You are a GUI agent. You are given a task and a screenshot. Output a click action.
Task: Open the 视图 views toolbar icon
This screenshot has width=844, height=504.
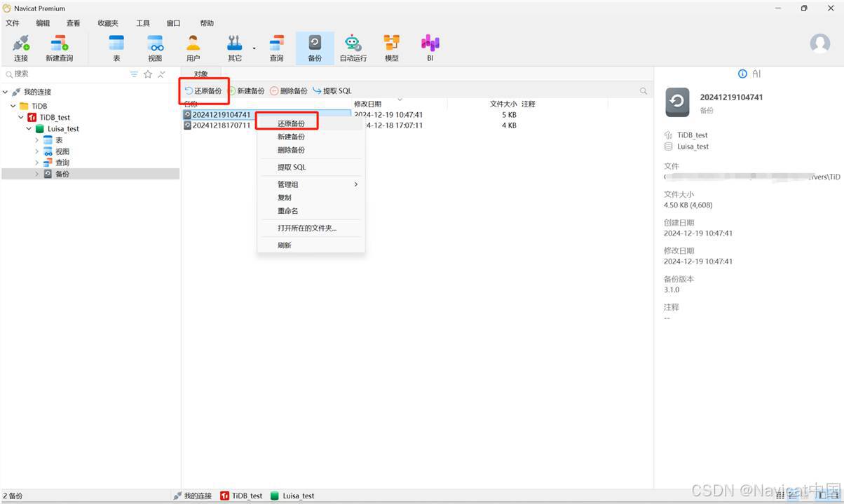tap(155, 48)
